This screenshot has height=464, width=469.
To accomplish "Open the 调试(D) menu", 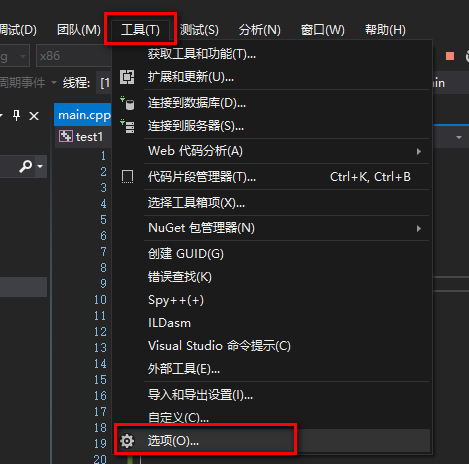I will pyautogui.click(x=18, y=30).
